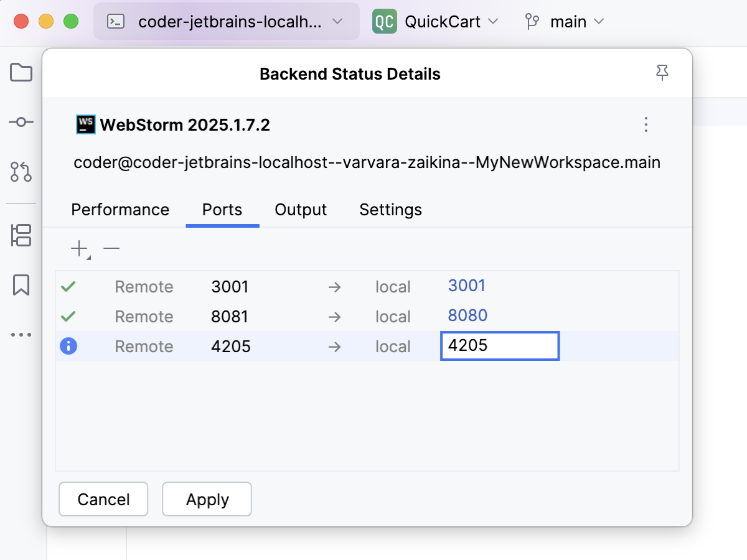Click local label in 4205 row
747x560 pixels.
(x=393, y=346)
